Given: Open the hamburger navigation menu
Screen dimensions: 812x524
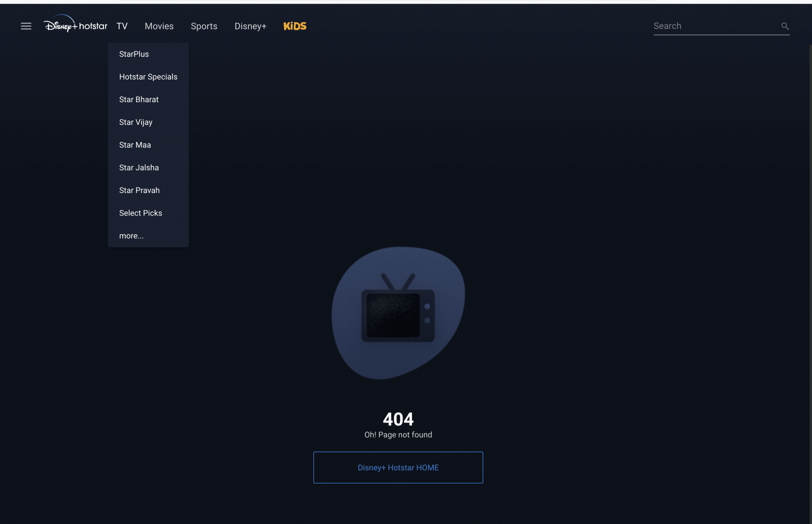Looking at the screenshot, I should point(26,26).
